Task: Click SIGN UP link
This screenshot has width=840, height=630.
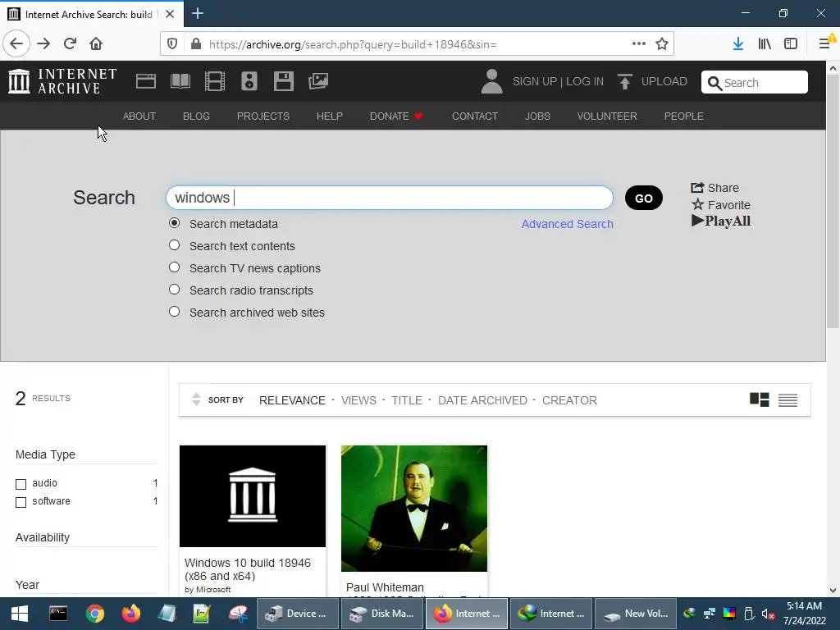Action: pos(535,81)
